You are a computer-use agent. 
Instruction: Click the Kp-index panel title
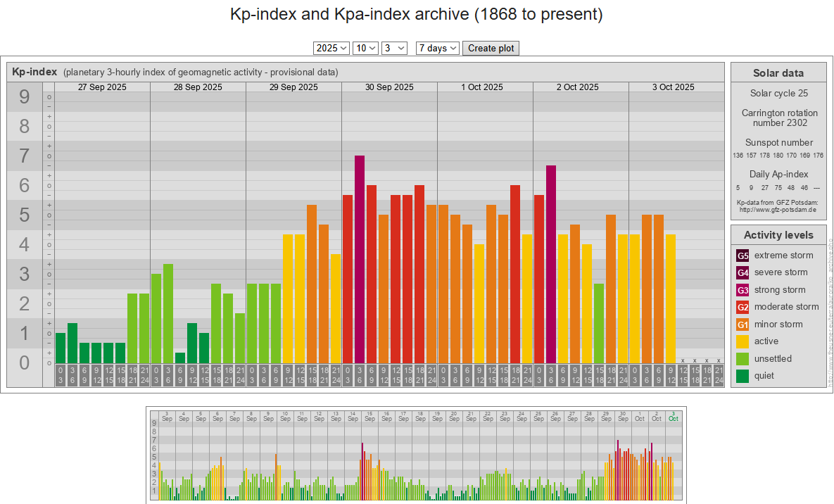(34, 72)
